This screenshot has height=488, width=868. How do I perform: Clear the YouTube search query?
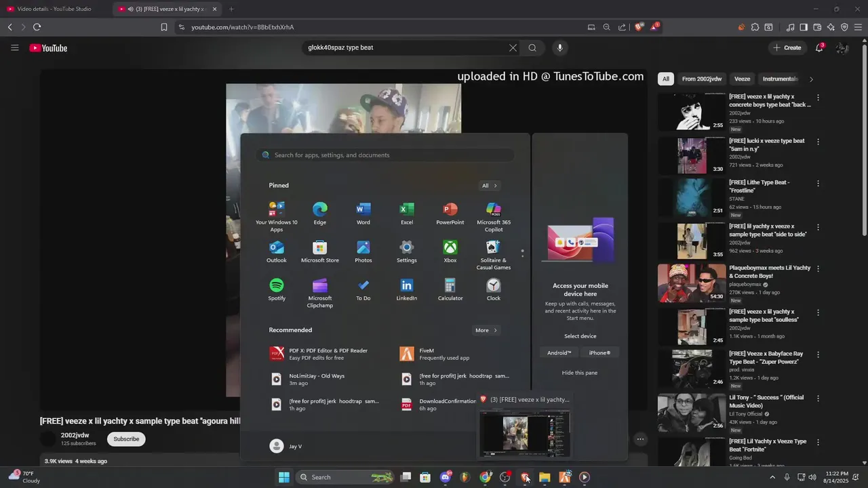coord(513,47)
